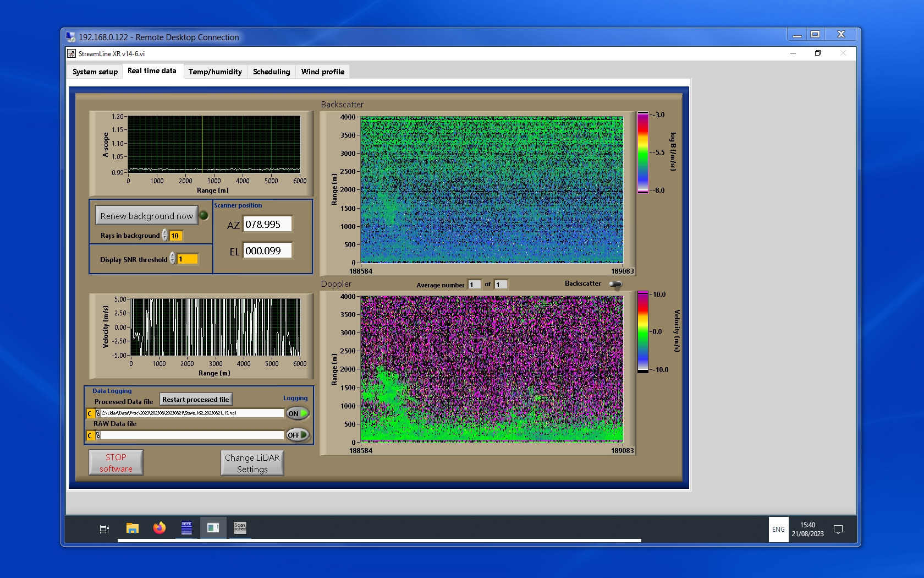Click the RAW data file browse icon
This screenshot has width=924, height=578.
(98, 435)
